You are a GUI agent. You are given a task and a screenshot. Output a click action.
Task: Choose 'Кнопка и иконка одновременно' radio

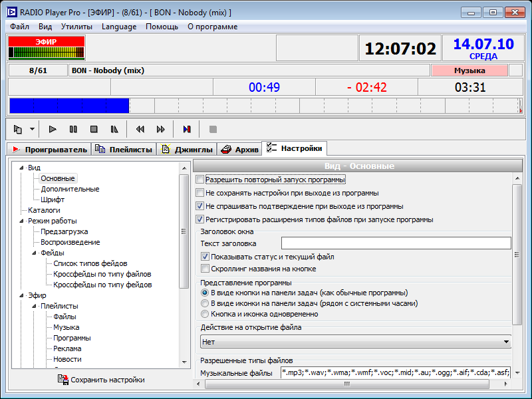coord(205,314)
